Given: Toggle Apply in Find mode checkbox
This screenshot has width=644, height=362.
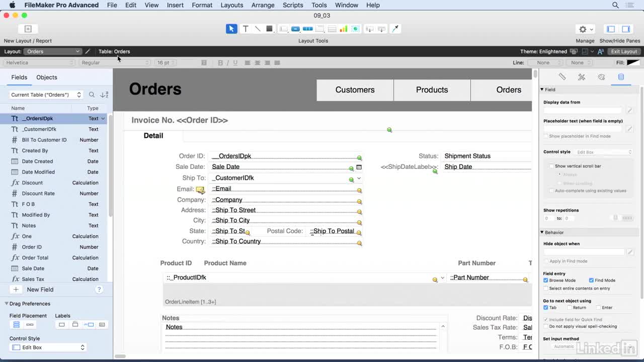Looking at the screenshot, I should pos(546,261).
